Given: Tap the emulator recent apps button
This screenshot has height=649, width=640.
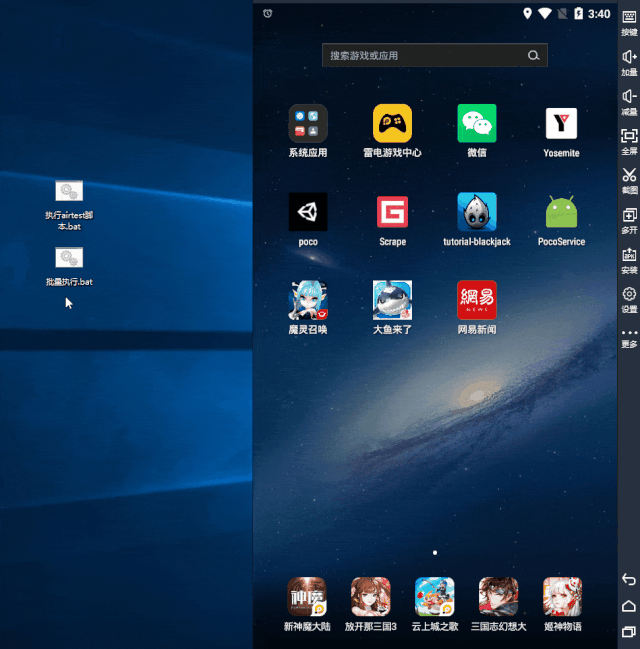Looking at the screenshot, I should click(x=629, y=632).
